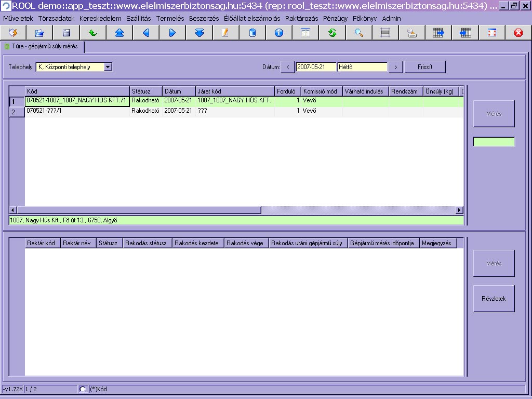Open the Raktározás menu

302,18
